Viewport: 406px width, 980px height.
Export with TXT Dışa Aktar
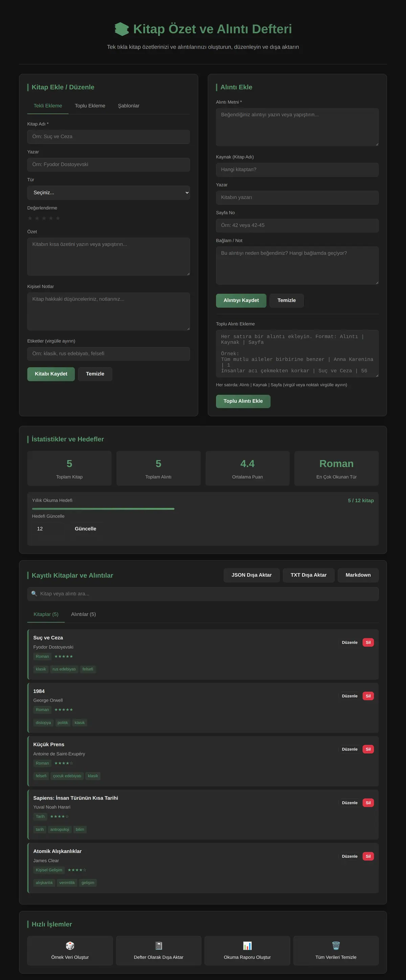309,575
